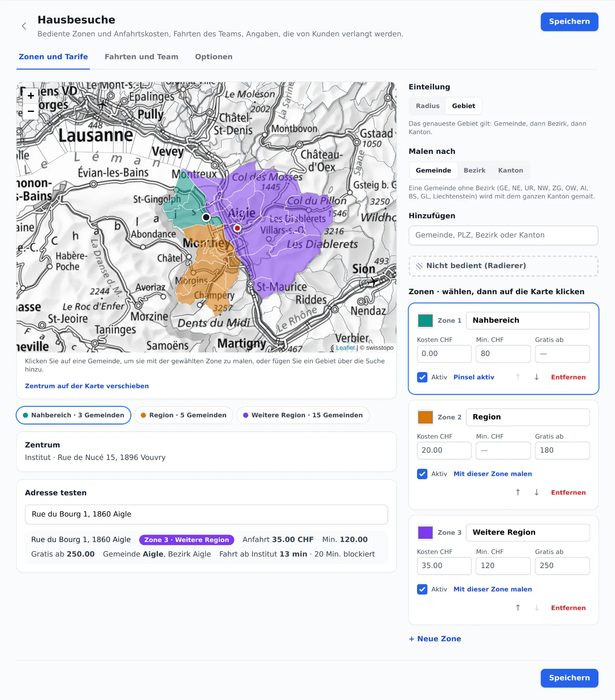This screenshot has height=700, width=615.
Task: Click Zone 3 purple color swatch
Action: (425, 532)
